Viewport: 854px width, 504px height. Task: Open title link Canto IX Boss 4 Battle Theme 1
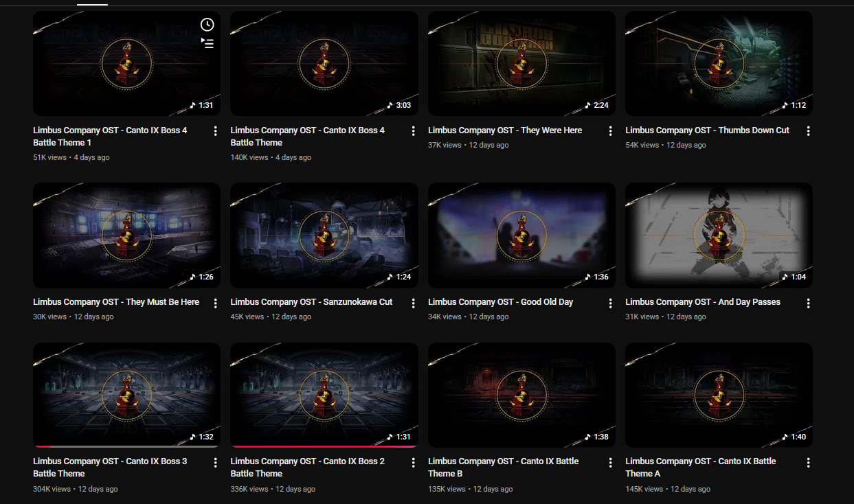110,136
